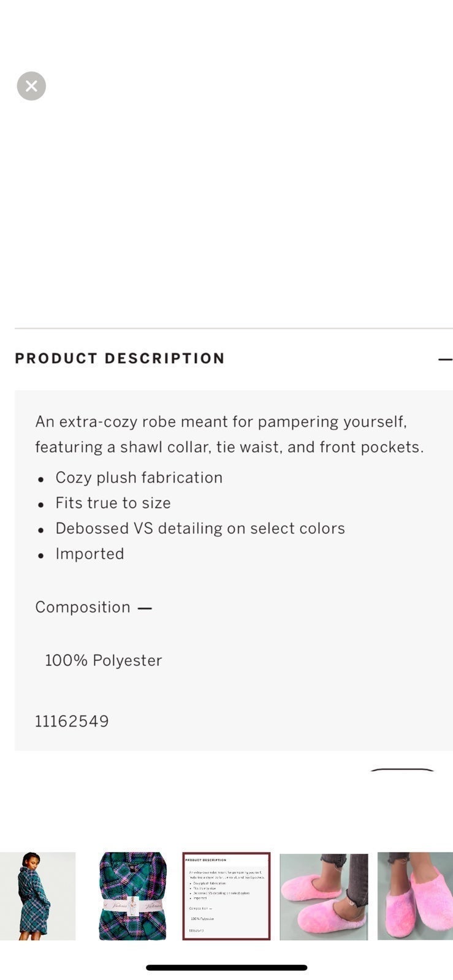Tap the 100% Polyester composition text
This screenshot has height=980, width=453.
[104, 660]
